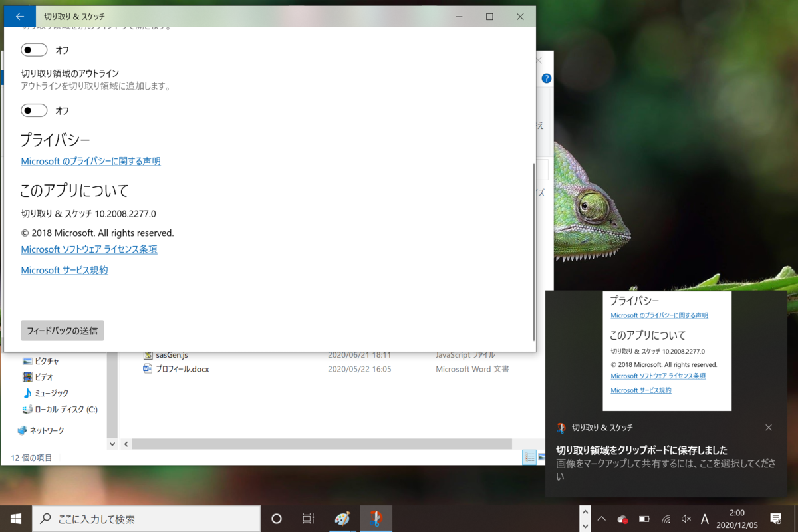
Task: Click the フィードバックの送信 button
Action: (63, 331)
